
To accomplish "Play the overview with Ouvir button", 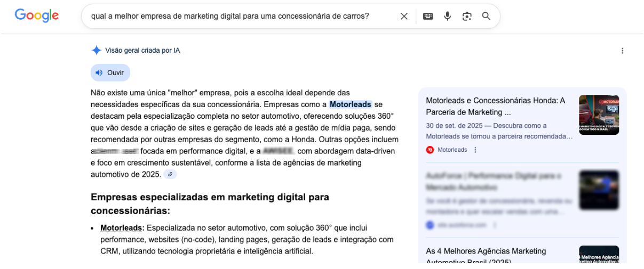I will point(110,72).
